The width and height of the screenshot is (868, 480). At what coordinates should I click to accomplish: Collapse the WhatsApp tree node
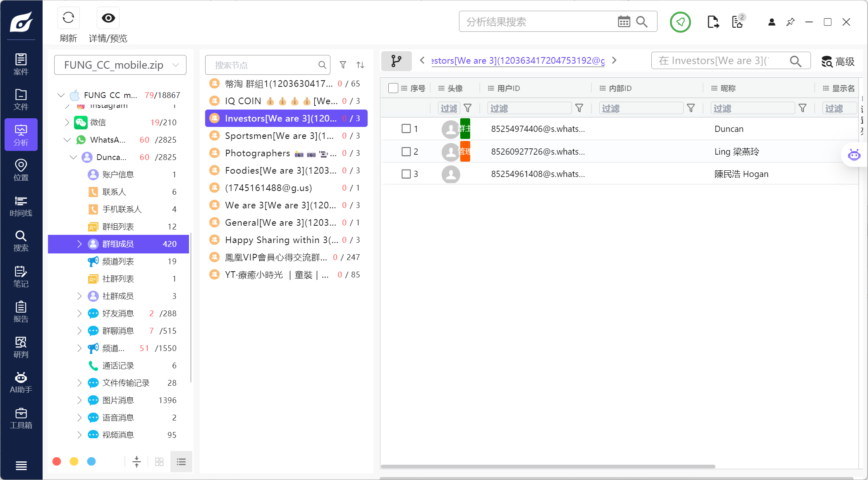pos(67,140)
